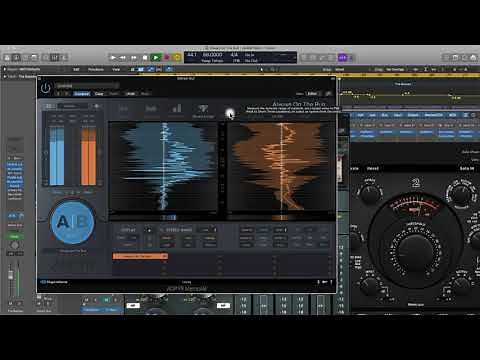Image resolution: width=480 pixels, height=360 pixels.
Task: Open the Library icon in Logic toolbar
Action: pyautogui.click(x=7, y=58)
